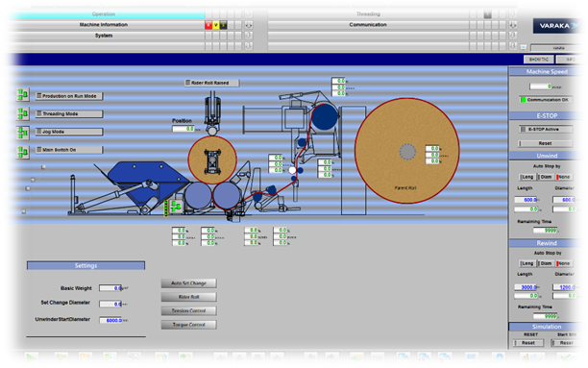The height and width of the screenshot is (368, 588).
Task: Expand the System row arrow
Action: pyautogui.click(x=248, y=36)
